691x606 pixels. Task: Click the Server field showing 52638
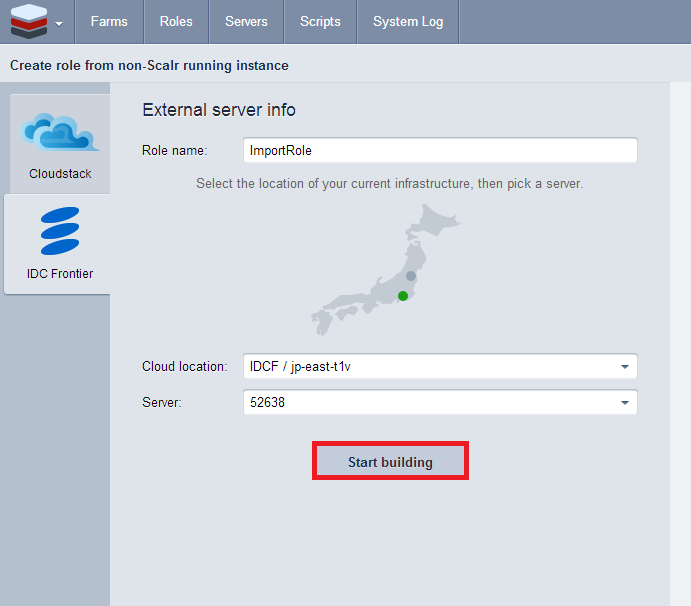[440, 402]
